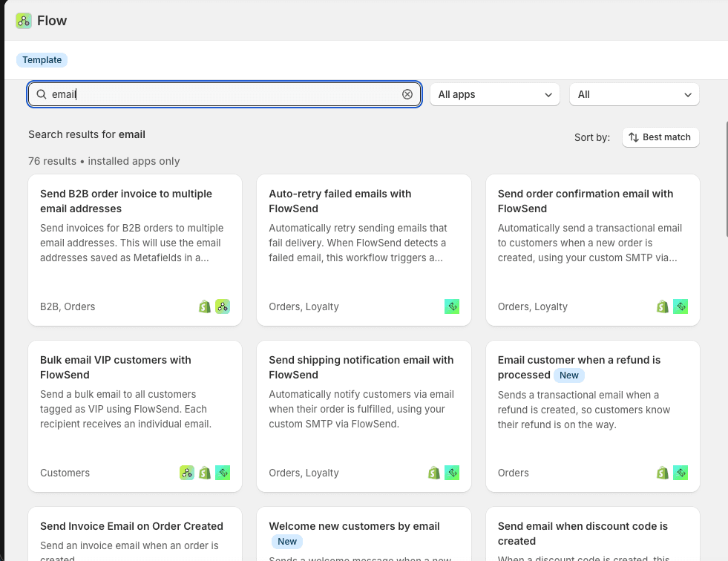
Task: Click Orders category on refund card
Action: pyautogui.click(x=513, y=473)
